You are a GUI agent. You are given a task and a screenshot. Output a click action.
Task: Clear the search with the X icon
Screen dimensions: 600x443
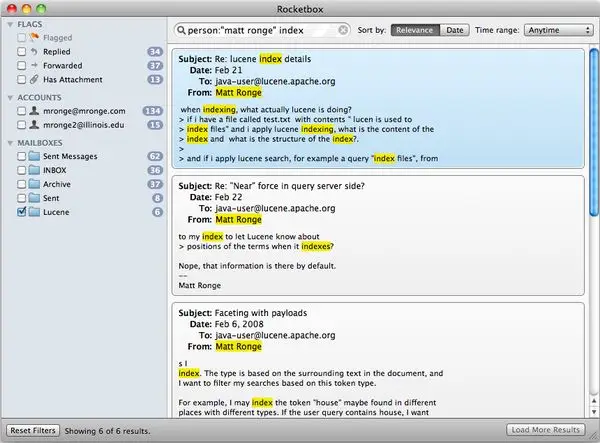(343, 30)
